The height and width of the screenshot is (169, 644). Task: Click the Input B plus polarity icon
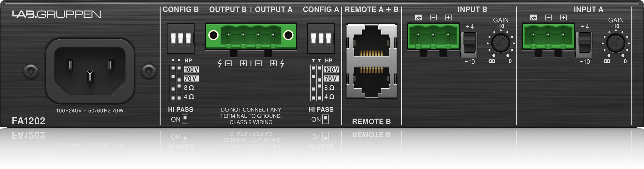[448, 18]
